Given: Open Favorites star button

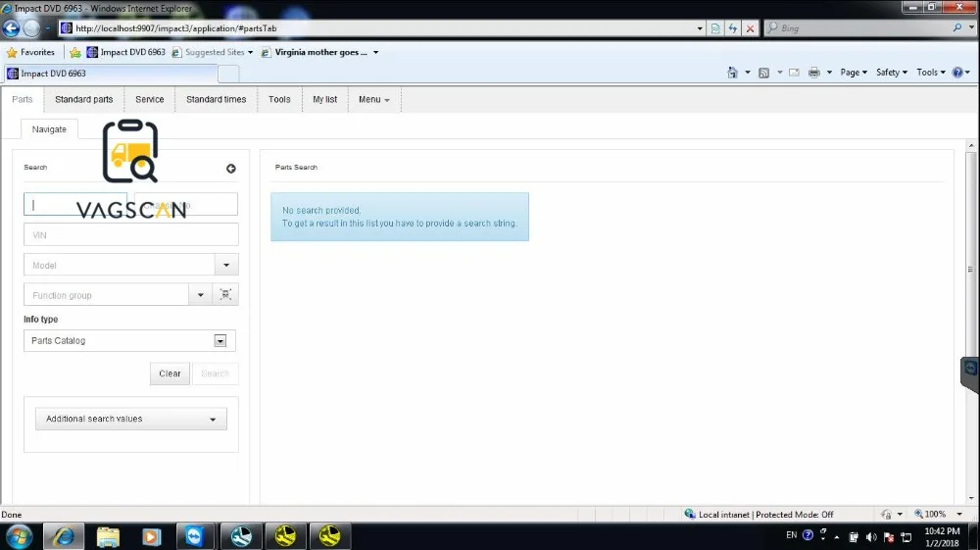Looking at the screenshot, I should [x=30, y=53].
